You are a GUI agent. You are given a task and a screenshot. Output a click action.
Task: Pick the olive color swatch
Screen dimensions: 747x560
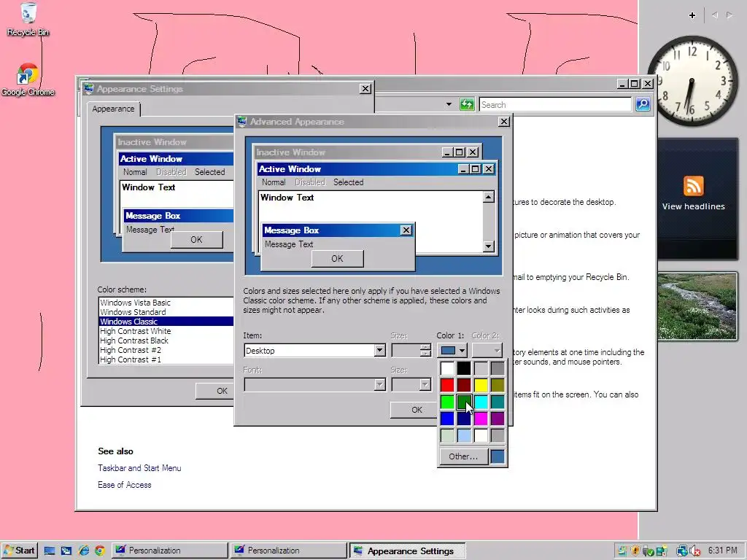coord(498,385)
